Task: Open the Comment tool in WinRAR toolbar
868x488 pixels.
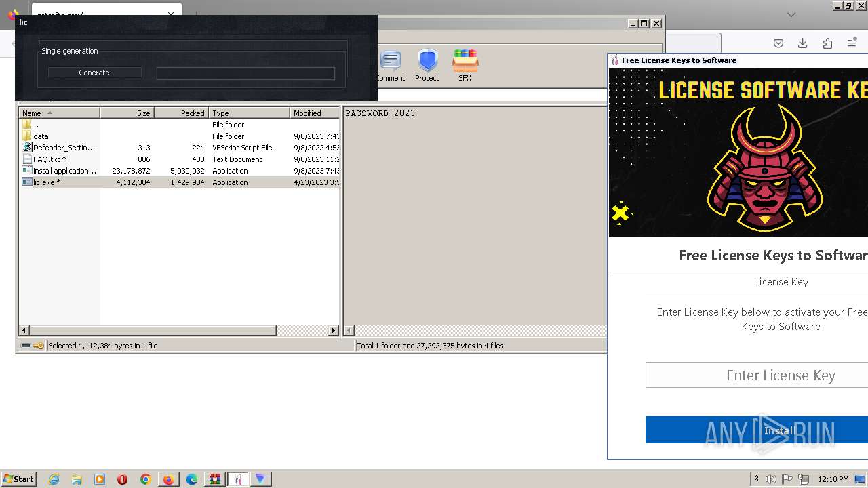Action: pos(391,66)
